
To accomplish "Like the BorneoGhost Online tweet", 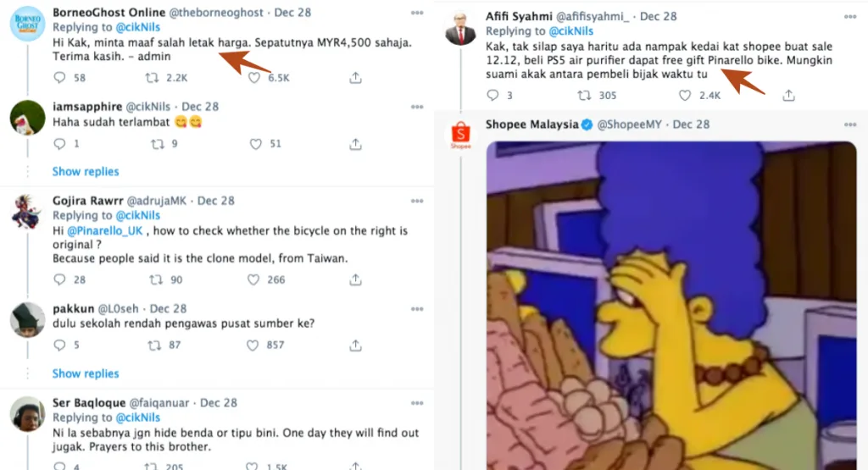I will tap(254, 78).
